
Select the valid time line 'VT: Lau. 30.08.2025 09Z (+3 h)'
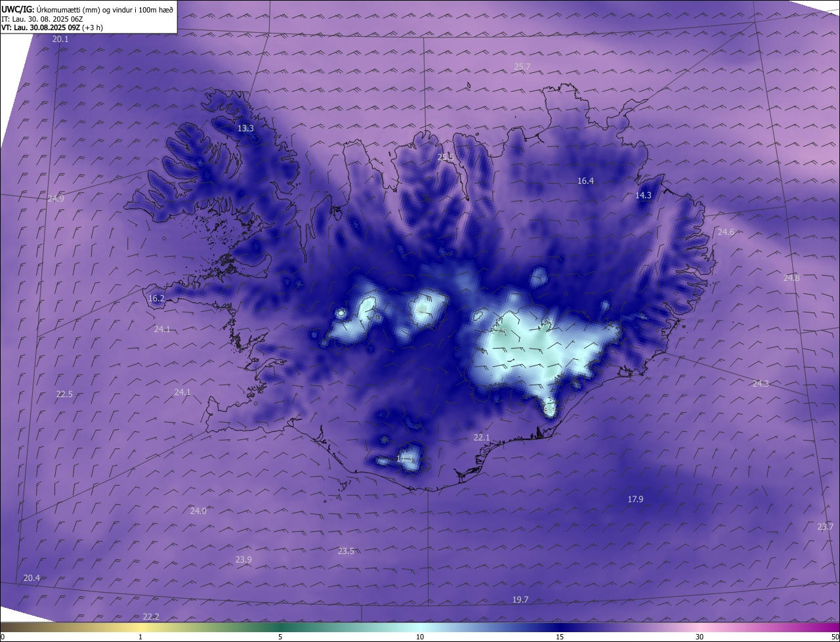click(x=52, y=28)
